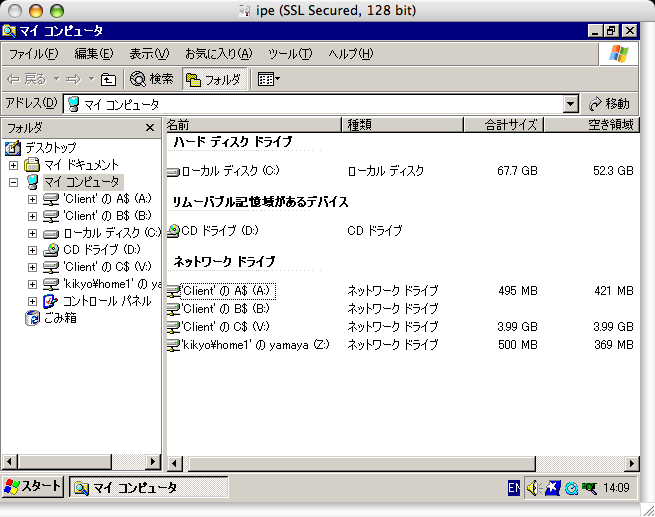Open the 表示(V) menu
This screenshot has height=517, width=655.
click(149, 54)
